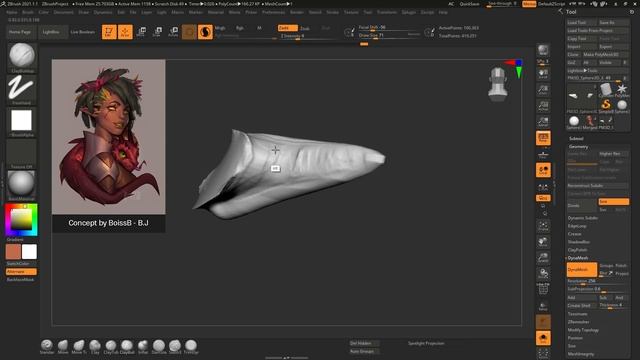Viewport: 640px width, 360px height.
Task: Click the camera view head navigator
Action: click(498, 84)
